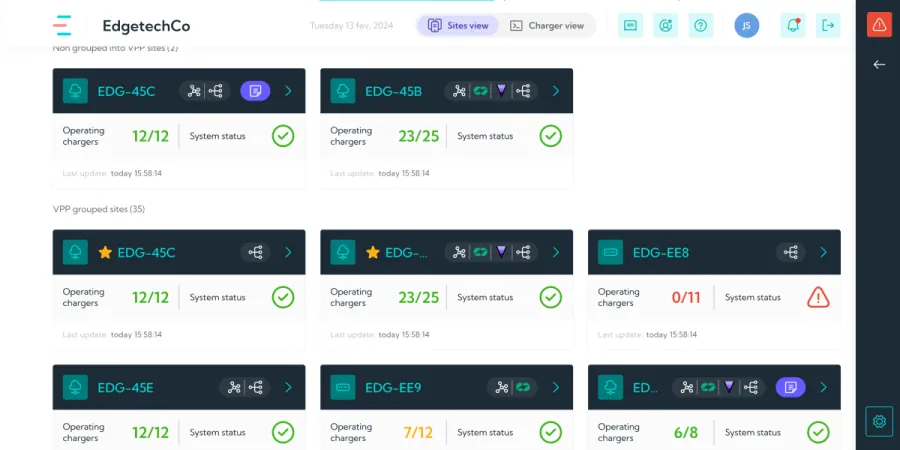The height and width of the screenshot is (450, 900).
Task: Click the network nodes icon on EDG-45E card
Action: pos(234,387)
